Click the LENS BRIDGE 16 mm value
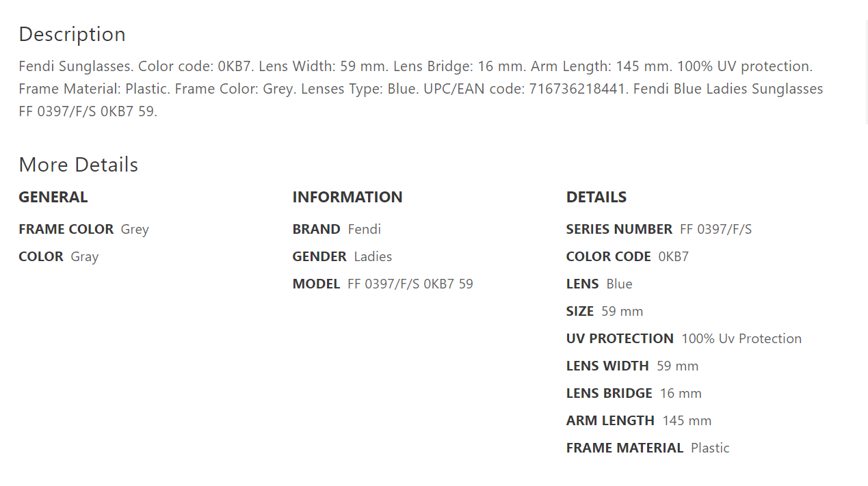Screen dimensions: 868x486 pyautogui.click(x=681, y=393)
